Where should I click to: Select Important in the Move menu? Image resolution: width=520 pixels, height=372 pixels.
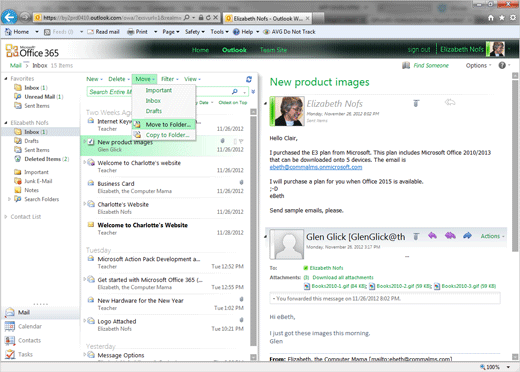[159, 90]
